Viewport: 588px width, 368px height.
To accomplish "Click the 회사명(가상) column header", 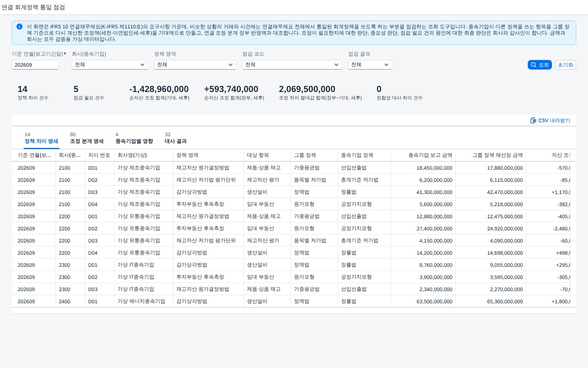I will [x=144, y=155].
